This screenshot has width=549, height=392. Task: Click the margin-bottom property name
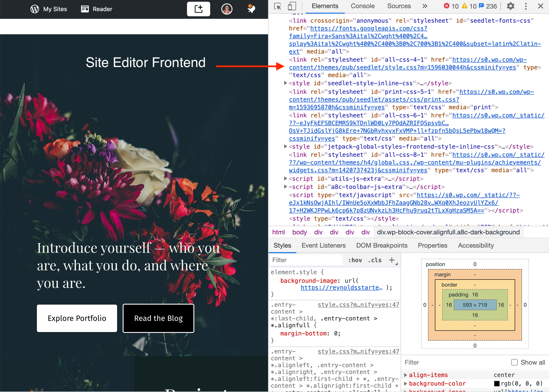[x=303, y=333]
